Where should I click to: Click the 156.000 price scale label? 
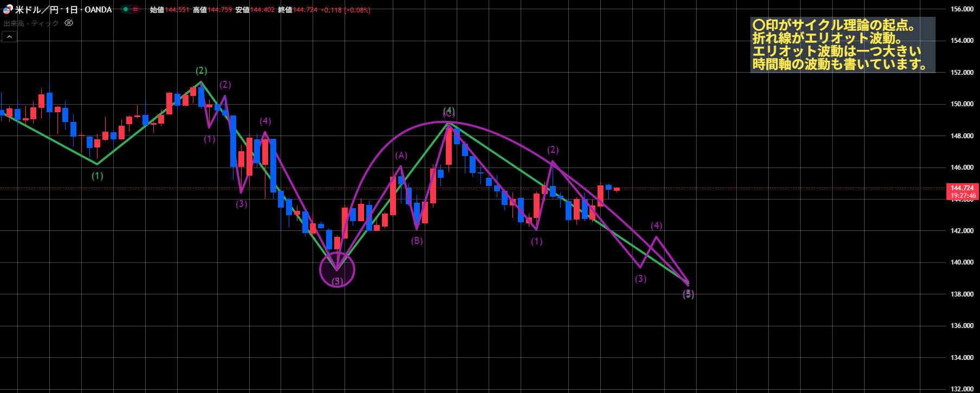(x=962, y=9)
